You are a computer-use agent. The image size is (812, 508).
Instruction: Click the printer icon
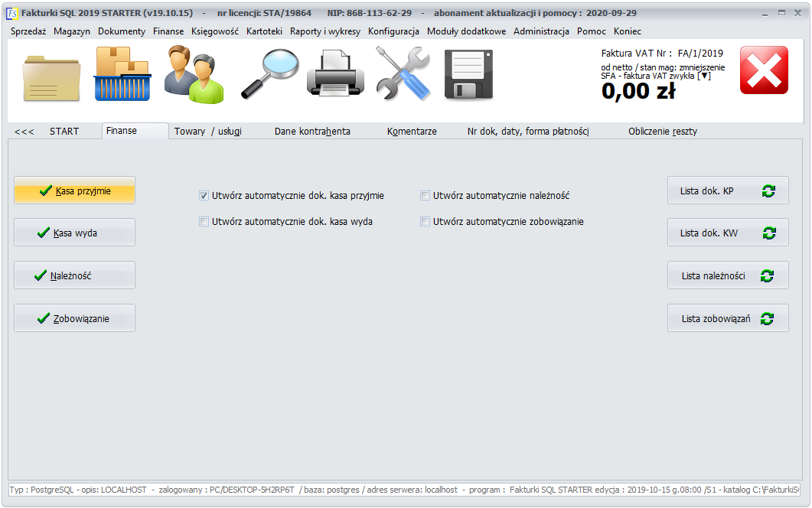coord(335,73)
